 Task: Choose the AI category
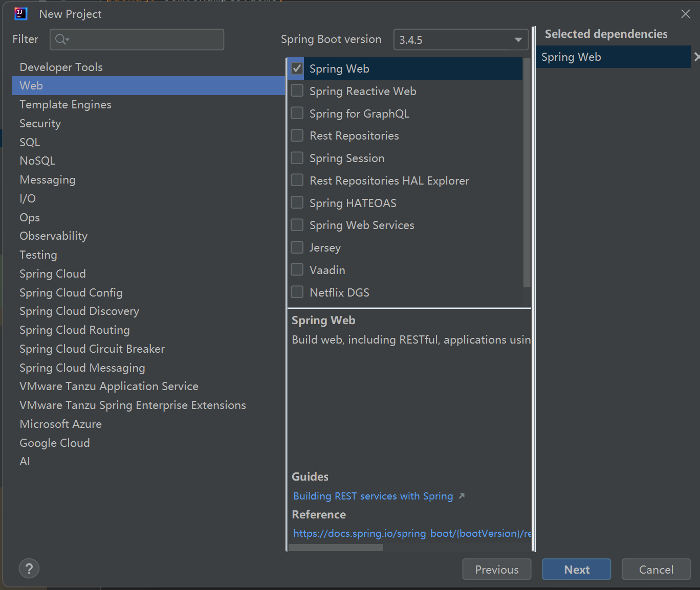click(x=148, y=461)
